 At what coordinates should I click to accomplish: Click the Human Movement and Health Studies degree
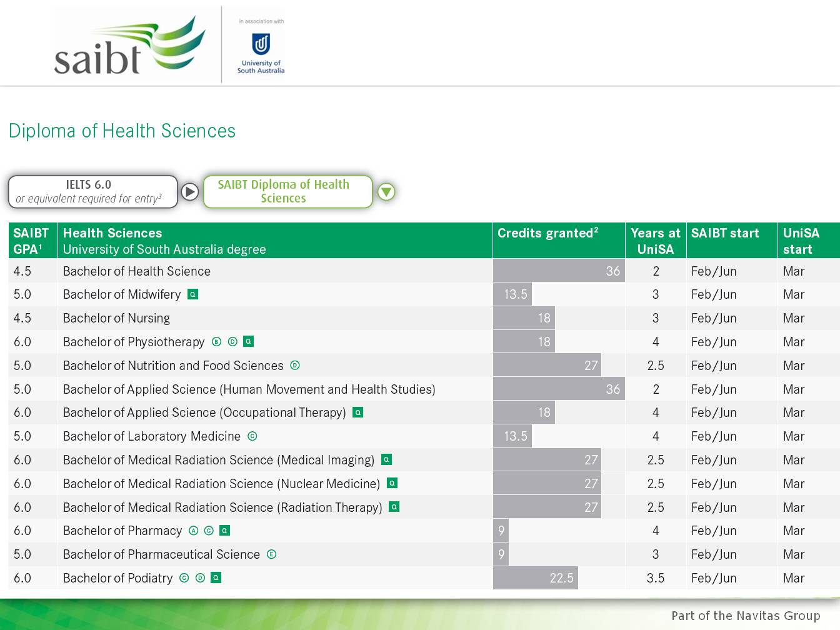pos(249,389)
